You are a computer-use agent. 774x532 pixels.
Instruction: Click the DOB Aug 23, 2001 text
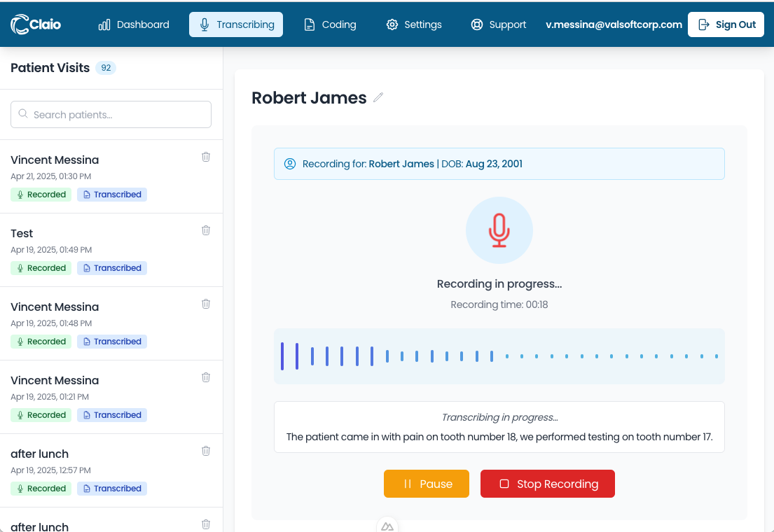482,164
